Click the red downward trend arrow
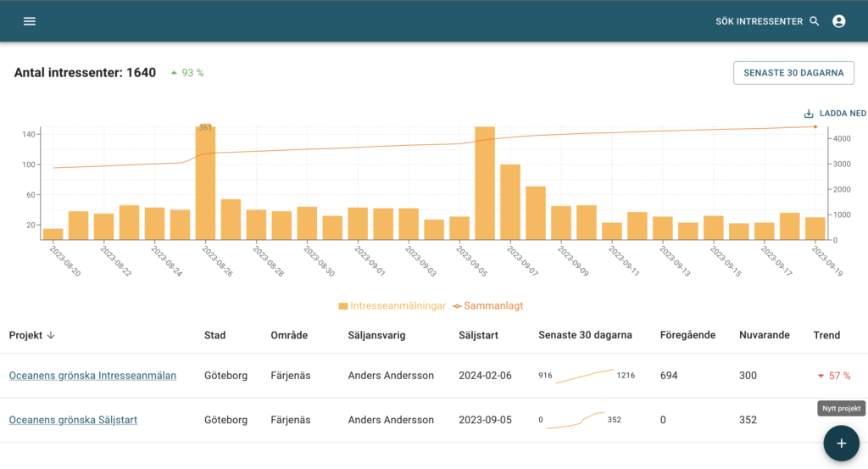The width and height of the screenshot is (868, 469). tap(821, 376)
